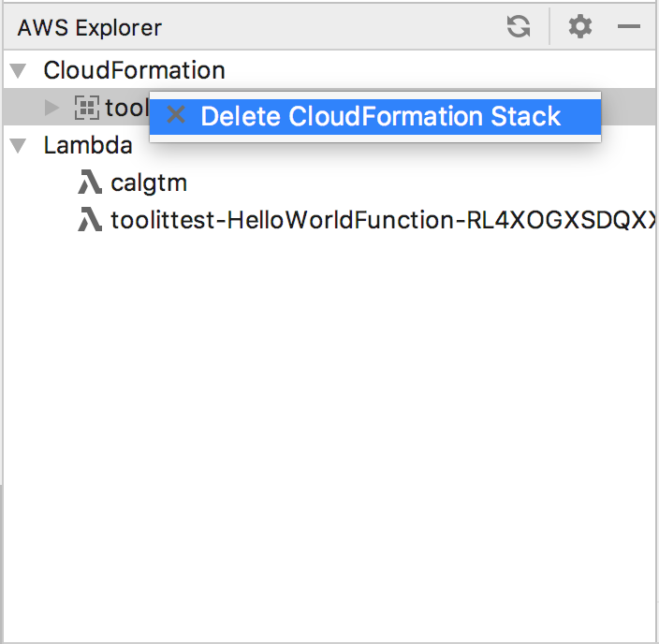Open AWS Explorer settings gear
This screenshot has height=644, width=659.
(580, 26)
